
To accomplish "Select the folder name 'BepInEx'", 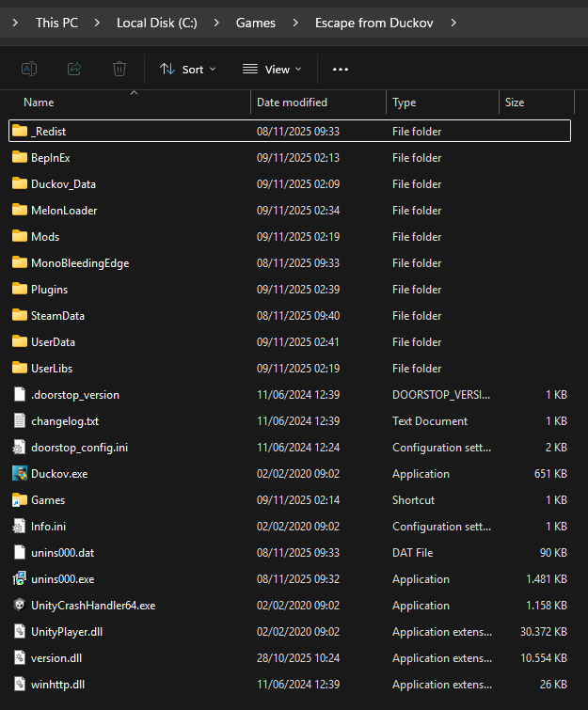I will [50, 158].
